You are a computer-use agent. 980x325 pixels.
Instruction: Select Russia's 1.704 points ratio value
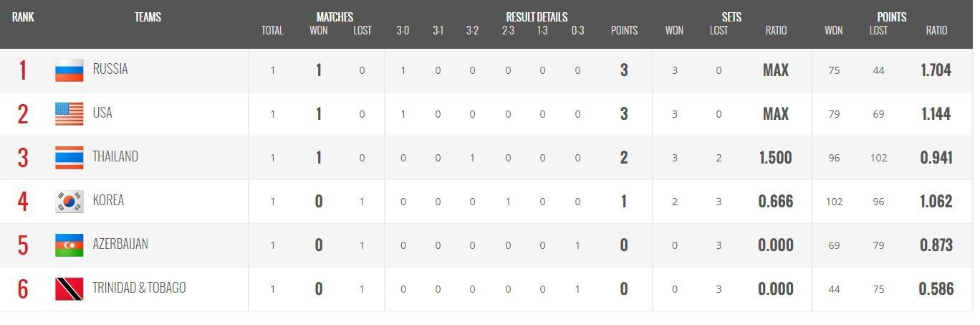[x=936, y=70]
